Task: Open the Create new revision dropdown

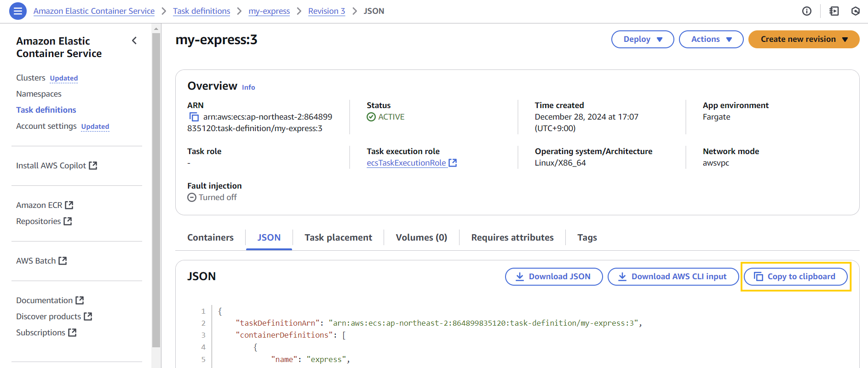Action: [x=804, y=39]
